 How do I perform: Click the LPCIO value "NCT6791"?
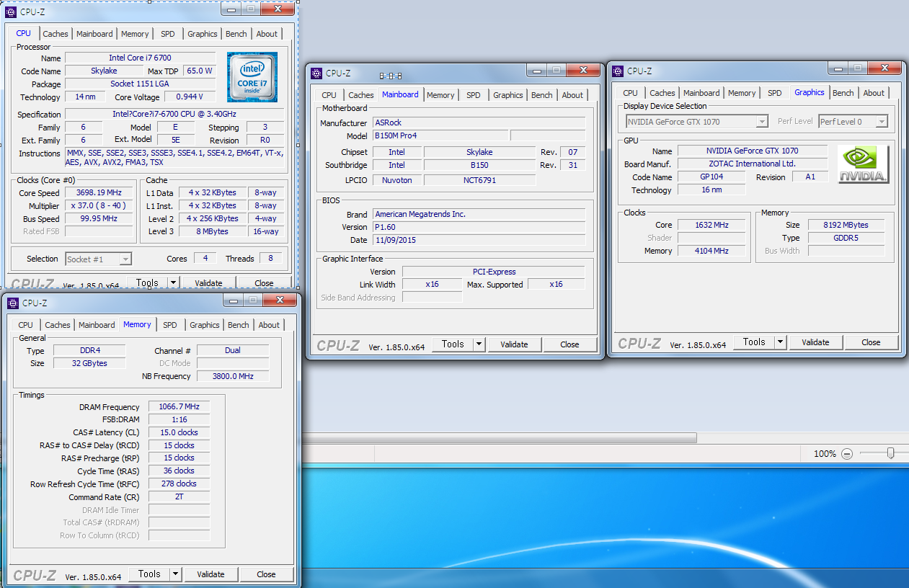point(479,180)
